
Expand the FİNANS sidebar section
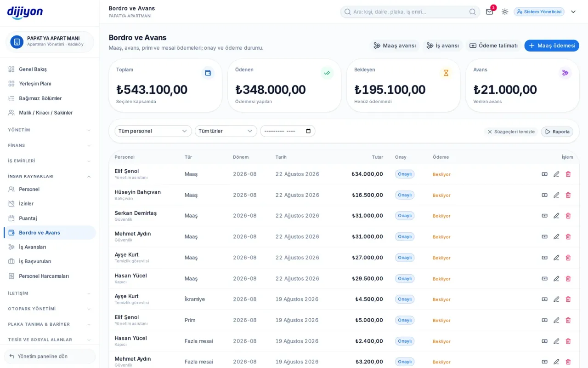(50, 145)
